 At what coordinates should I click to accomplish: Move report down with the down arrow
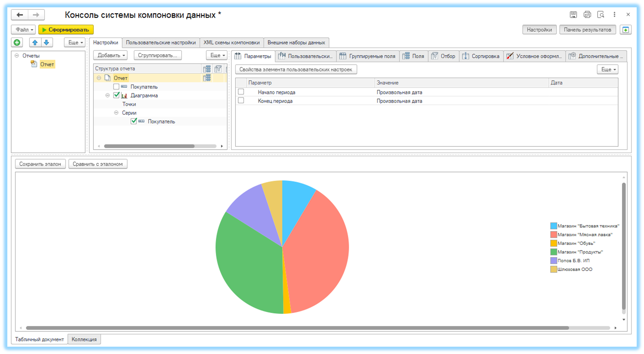click(x=46, y=42)
